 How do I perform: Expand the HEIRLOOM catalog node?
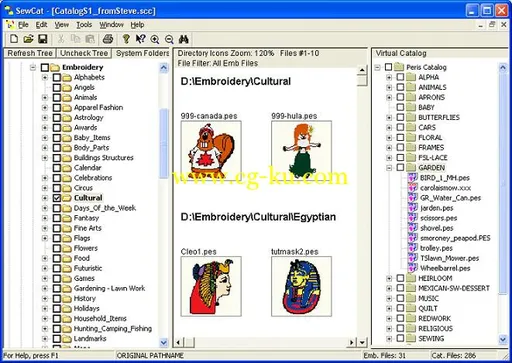point(389,278)
